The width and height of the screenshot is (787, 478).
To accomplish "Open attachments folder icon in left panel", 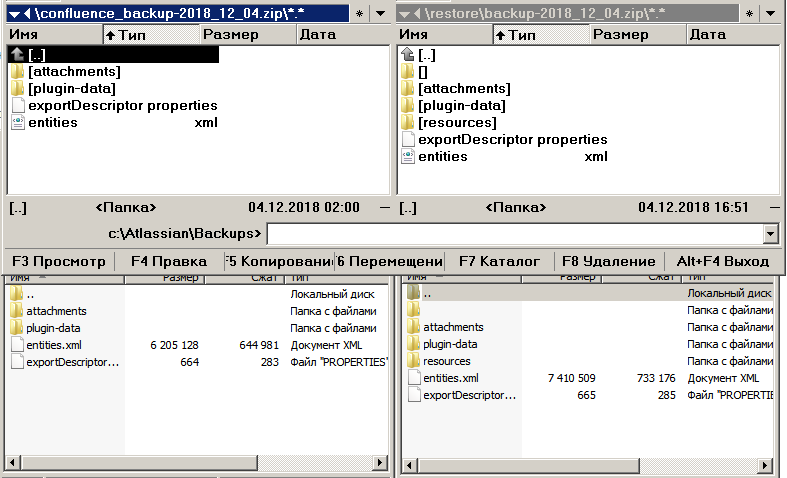I will point(17,71).
